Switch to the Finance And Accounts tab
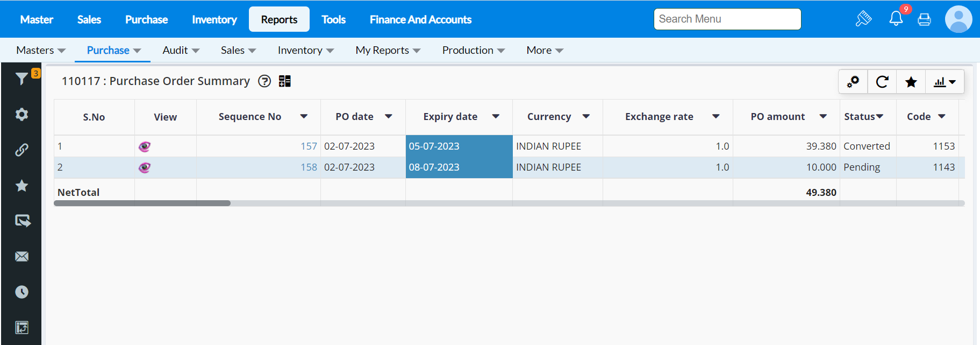980x345 pixels. click(420, 19)
